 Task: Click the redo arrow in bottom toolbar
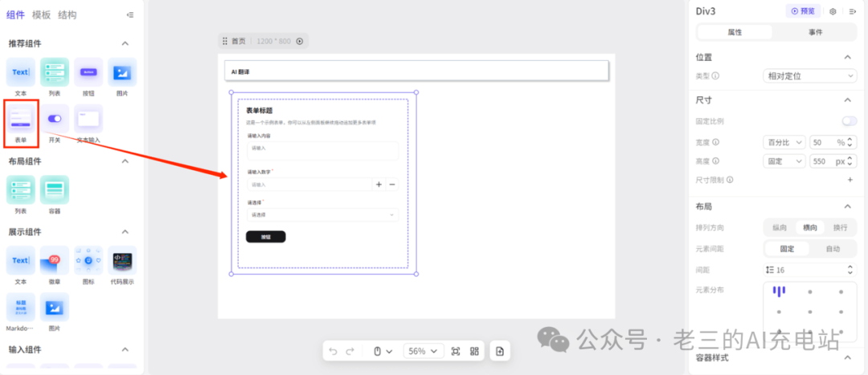350,351
